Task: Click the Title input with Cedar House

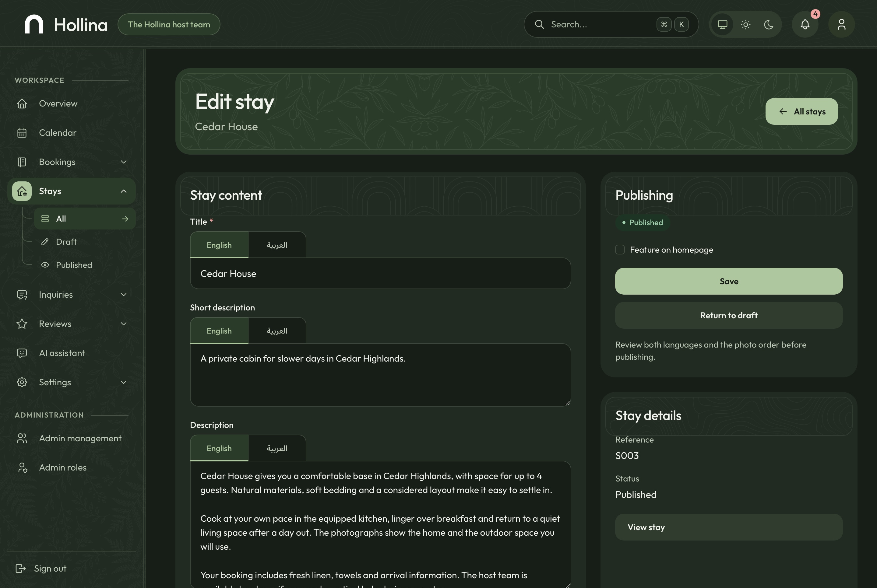Action: (380, 274)
